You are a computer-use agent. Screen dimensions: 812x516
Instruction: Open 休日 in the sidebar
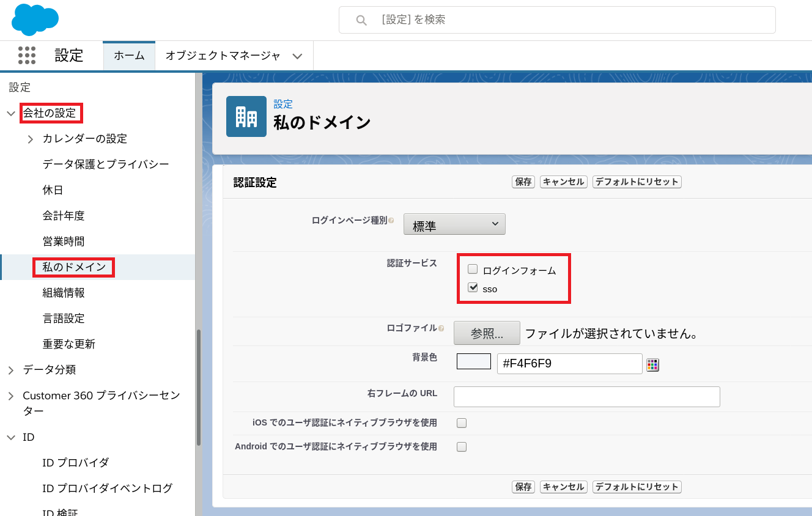click(x=53, y=190)
